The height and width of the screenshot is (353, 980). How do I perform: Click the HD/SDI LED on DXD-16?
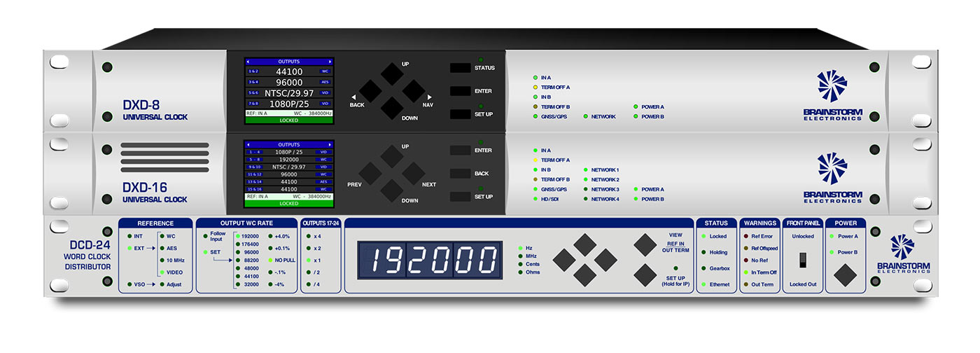(x=534, y=200)
